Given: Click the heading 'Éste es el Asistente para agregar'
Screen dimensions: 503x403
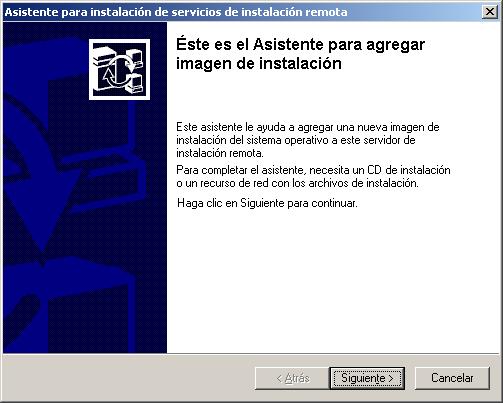Looking at the screenshot, I should click(300, 45).
